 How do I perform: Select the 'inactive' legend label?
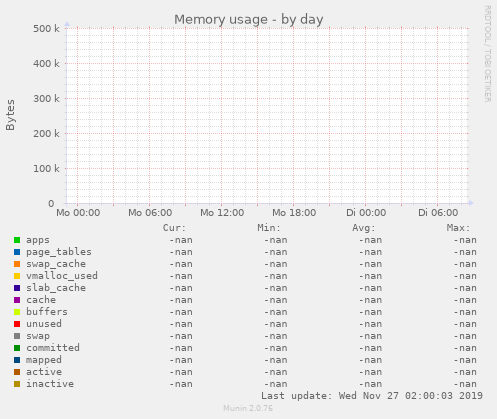coord(50,384)
